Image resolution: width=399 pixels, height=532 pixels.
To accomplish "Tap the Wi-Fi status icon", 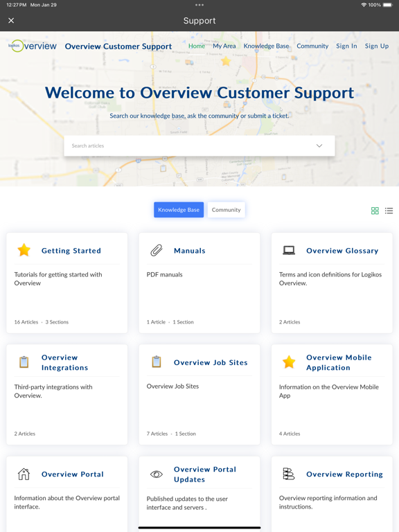I will (364, 5).
